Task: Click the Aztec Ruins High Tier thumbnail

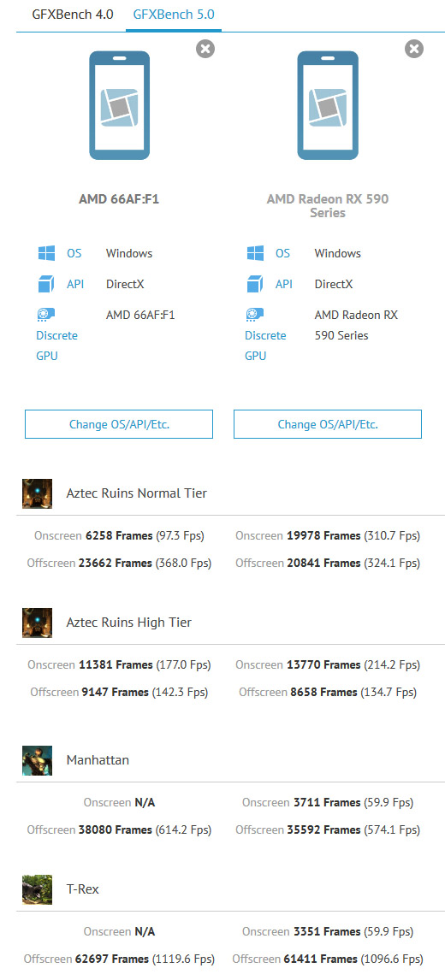Action: [37, 623]
